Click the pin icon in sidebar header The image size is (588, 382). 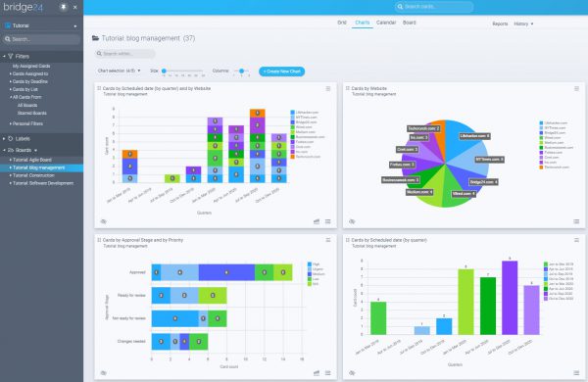[x=64, y=7]
